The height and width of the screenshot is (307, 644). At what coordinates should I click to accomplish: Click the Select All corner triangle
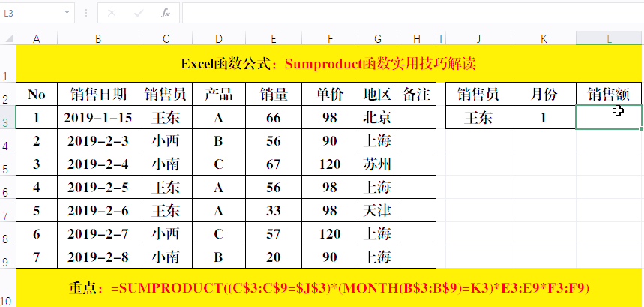[x=8, y=38]
